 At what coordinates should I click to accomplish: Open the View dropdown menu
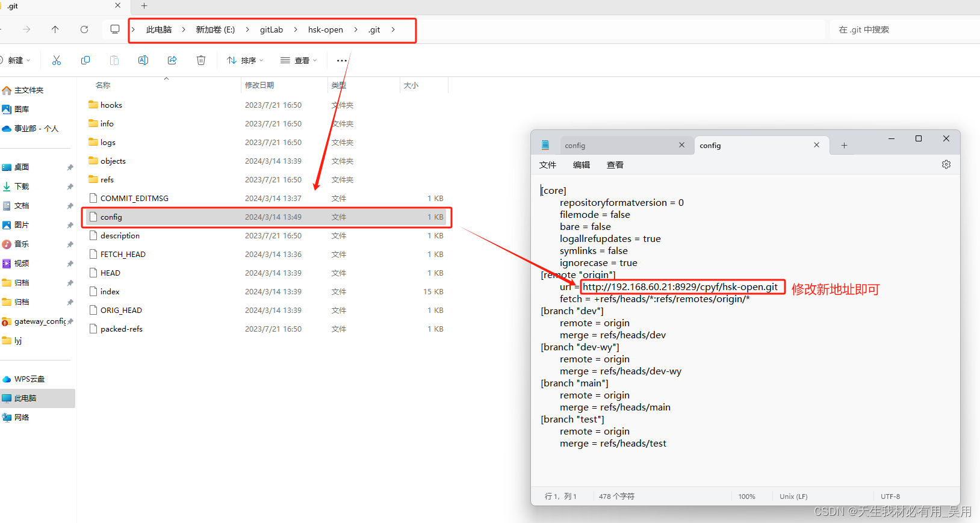[x=299, y=60]
